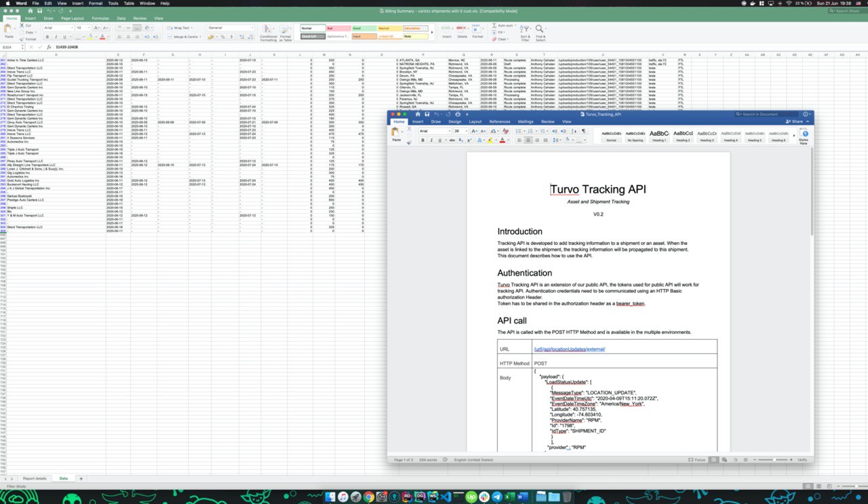Toggle Wrap Text in Excel
Viewport: 868px width, 504px height.
pos(179,28)
